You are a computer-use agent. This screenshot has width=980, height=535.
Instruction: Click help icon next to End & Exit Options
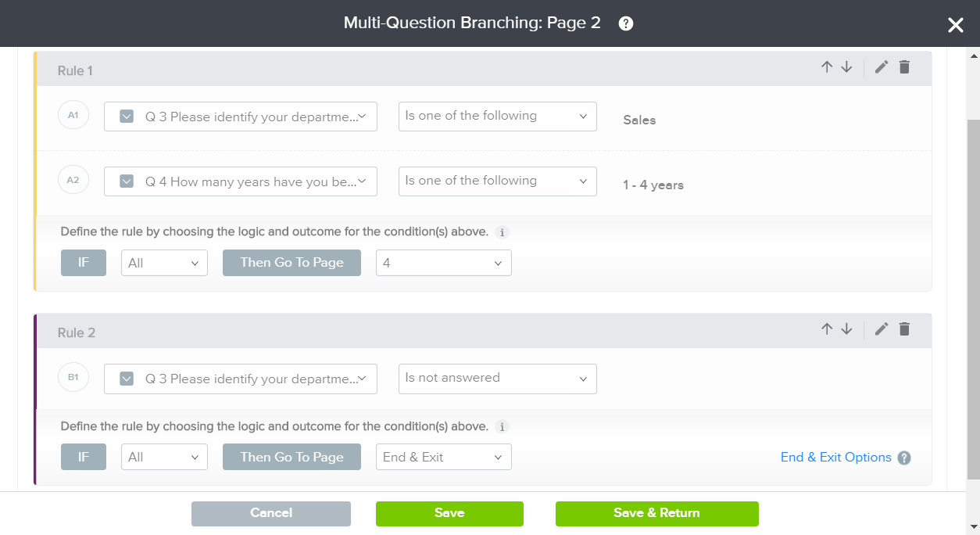point(904,458)
